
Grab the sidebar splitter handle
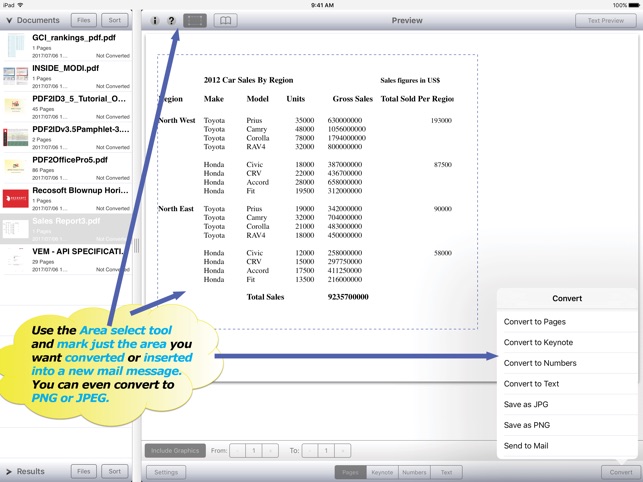pos(137,246)
